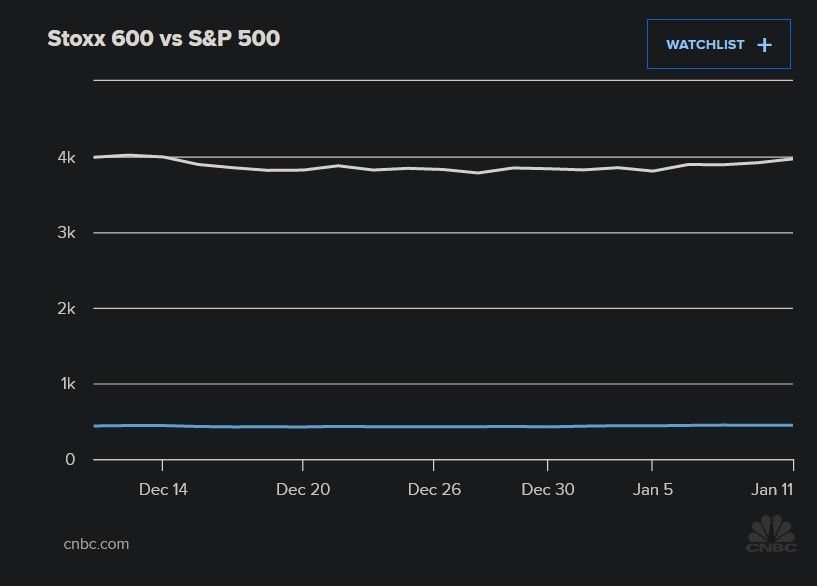The height and width of the screenshot is (586, 817).
Task: Click the chart title Stoxx 600 vs S&P 500
Action: [164, 39]
